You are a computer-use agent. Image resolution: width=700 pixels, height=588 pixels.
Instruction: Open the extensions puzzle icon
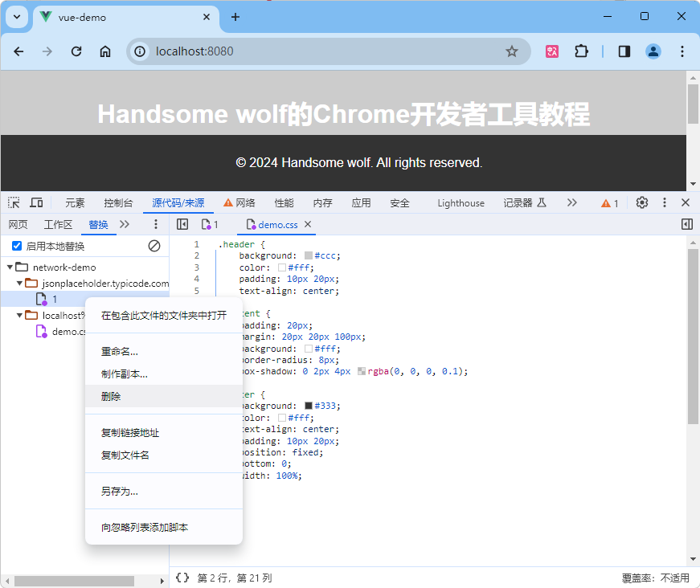[x=581, y=51]
